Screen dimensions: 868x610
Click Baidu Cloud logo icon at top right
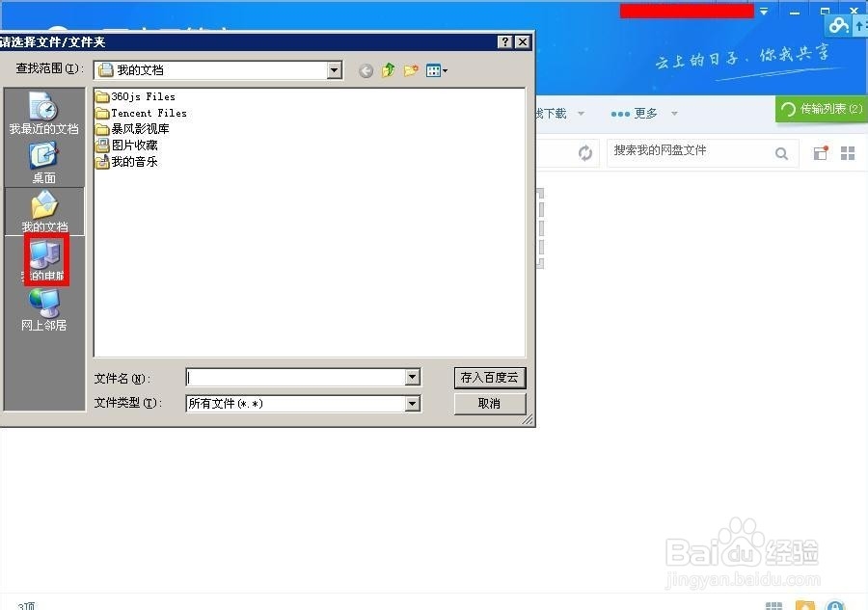tap(838, 25)
